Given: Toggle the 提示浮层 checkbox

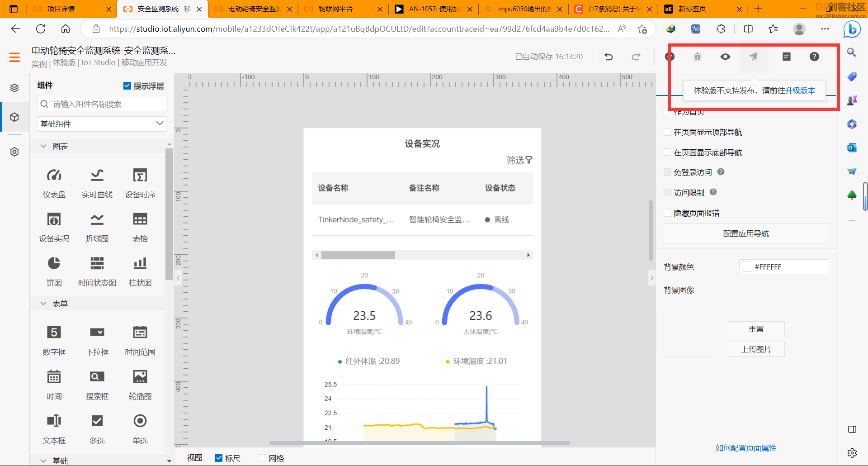Looking at the screenshot, I should pyautogui.click(x=127, y=86).
